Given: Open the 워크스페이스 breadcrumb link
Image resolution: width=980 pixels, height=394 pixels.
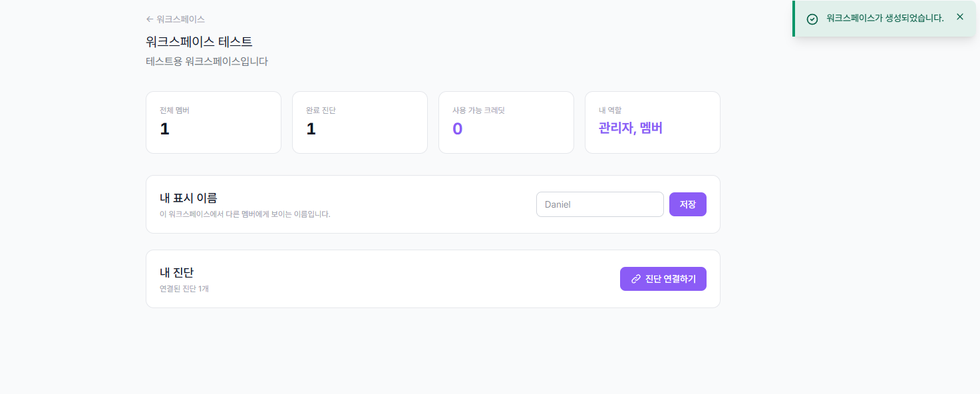Looking at the screenshot, I should point(180,19).
